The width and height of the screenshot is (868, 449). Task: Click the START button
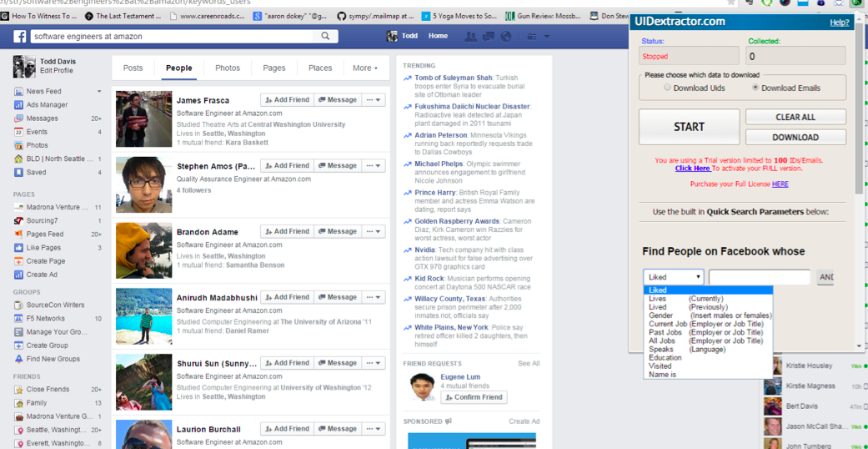(x=690, y=127)
